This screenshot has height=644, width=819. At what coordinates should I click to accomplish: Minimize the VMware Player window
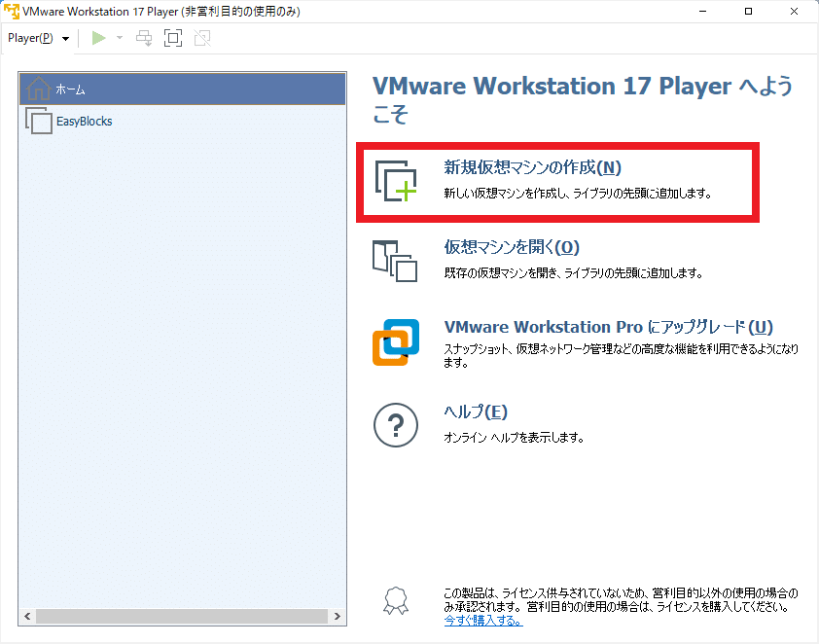(x=703, y=11)
